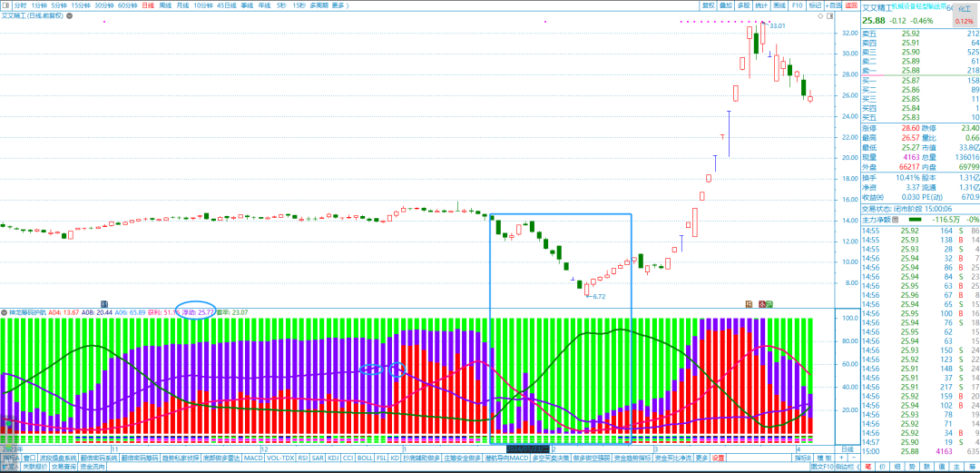Select 资金趋势指标 indicator tab
This screenshot has width=980, height=473.
(632, 458)
